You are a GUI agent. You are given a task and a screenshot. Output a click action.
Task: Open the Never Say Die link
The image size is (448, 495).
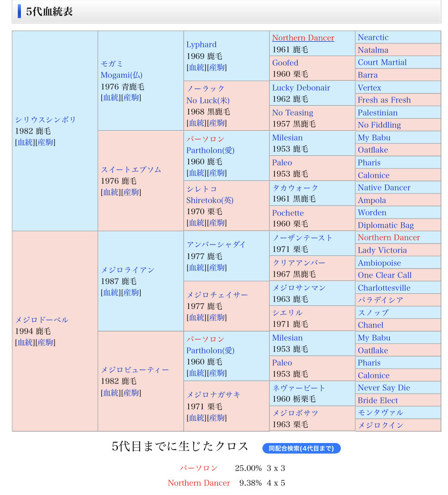pos(383,388)
